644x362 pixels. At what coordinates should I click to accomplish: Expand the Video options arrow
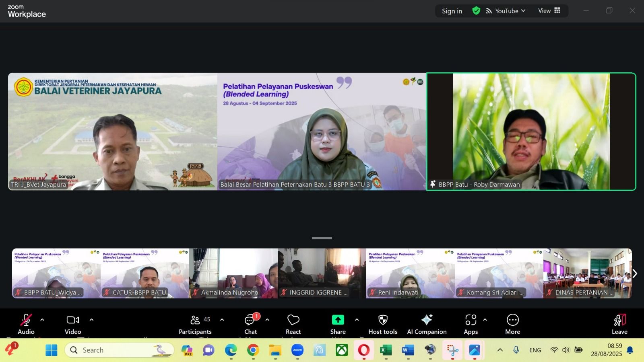[91, 320]
